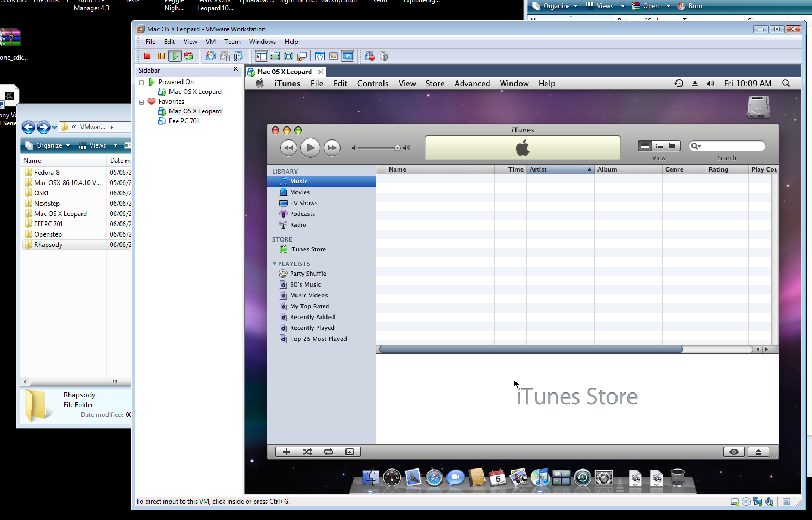Select iTunes Store in the sidebar
The width and height of the screenshot is (812, 520).
point(307,250)
